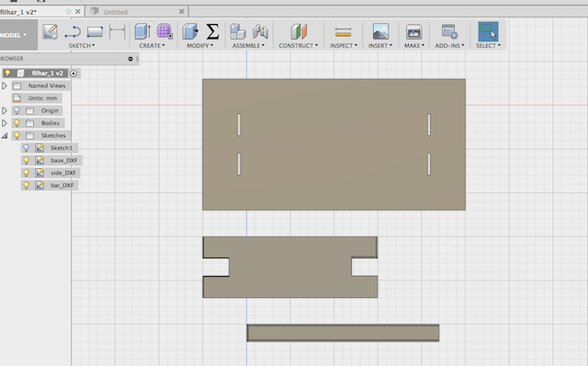
Task: Activate filhar_1 v2 component radio button
Action: click(73, 74)
